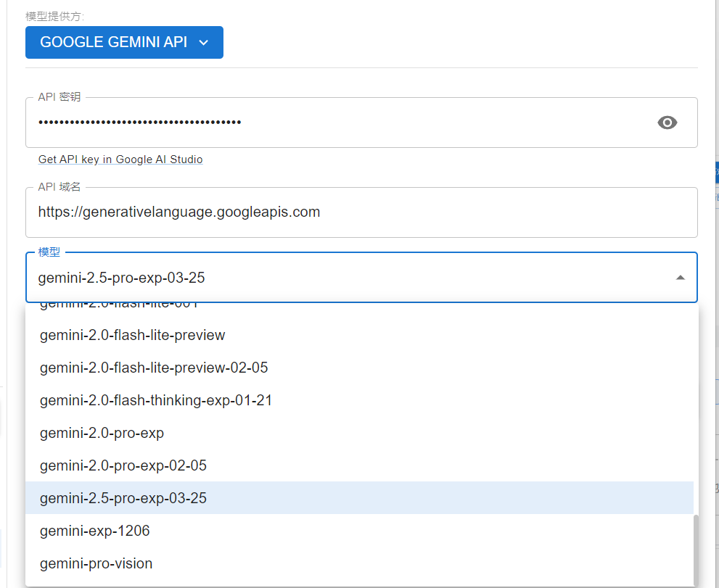Open the Get API key in Google AI Studio link
Viewport: 719px width, 588px height.
(120, 159)
